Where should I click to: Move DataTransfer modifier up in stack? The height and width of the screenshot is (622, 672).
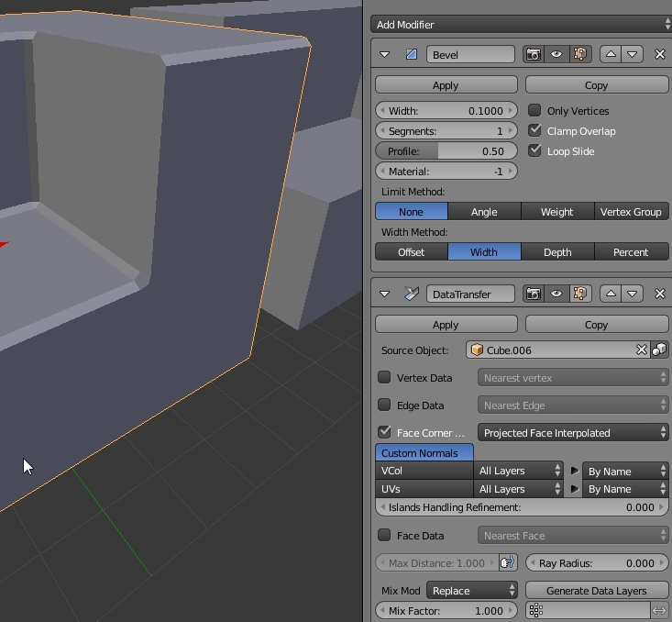611,294
